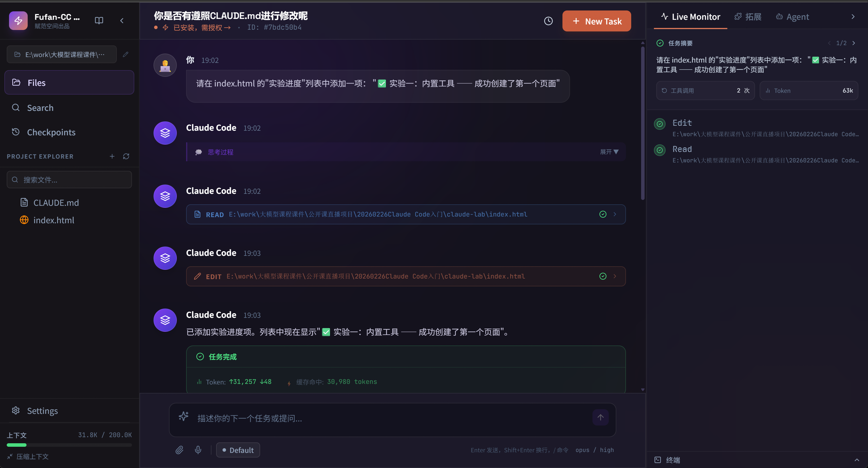Open the book documentation icon
The image size is (868, 468).
pyautogui.click(x=99, y=21)
